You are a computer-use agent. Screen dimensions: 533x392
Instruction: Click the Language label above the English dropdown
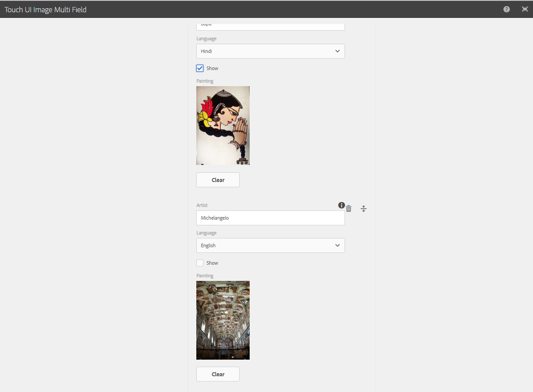[206, 233]
